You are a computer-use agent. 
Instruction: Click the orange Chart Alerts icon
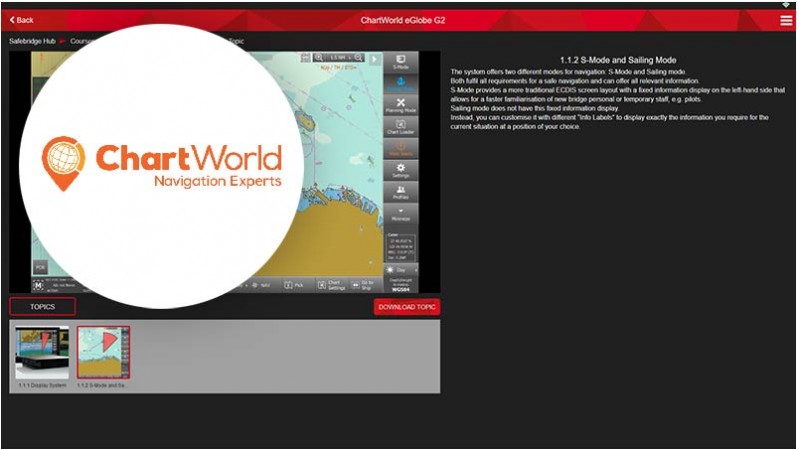pos(400,149)
